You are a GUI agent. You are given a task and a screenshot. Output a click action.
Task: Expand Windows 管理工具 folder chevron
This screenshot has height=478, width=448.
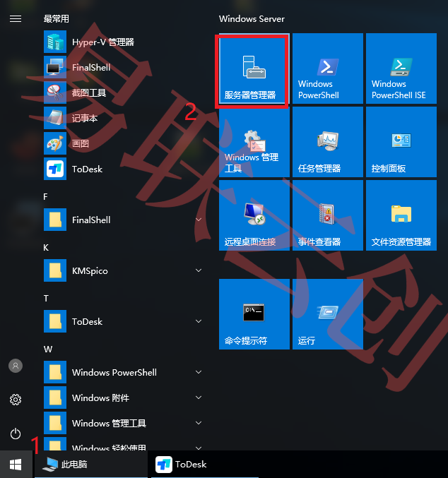pos(199,423)
